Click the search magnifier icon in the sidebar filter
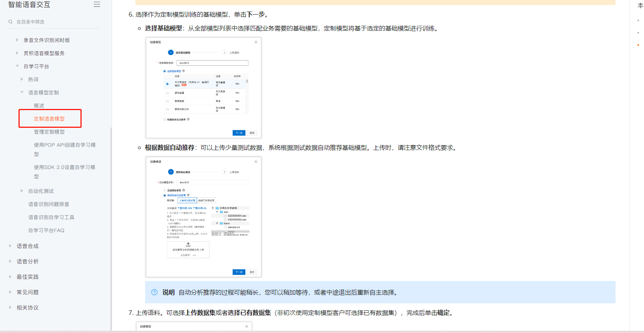 [10, 22]
